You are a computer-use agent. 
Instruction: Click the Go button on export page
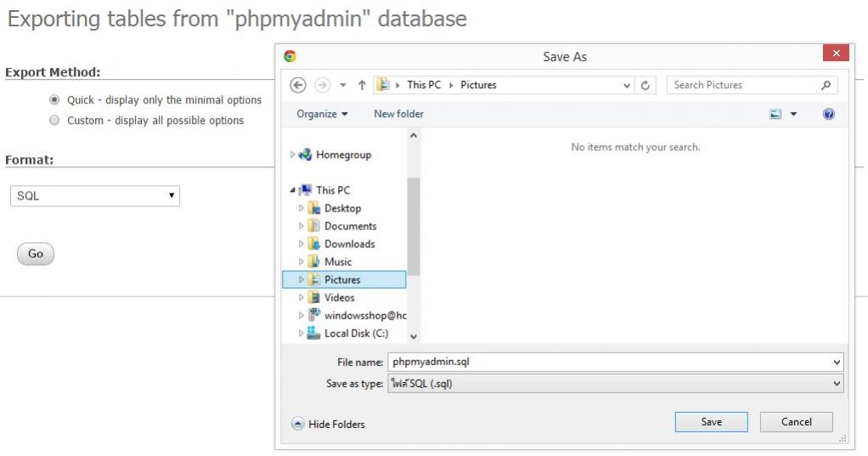[36, 254]
